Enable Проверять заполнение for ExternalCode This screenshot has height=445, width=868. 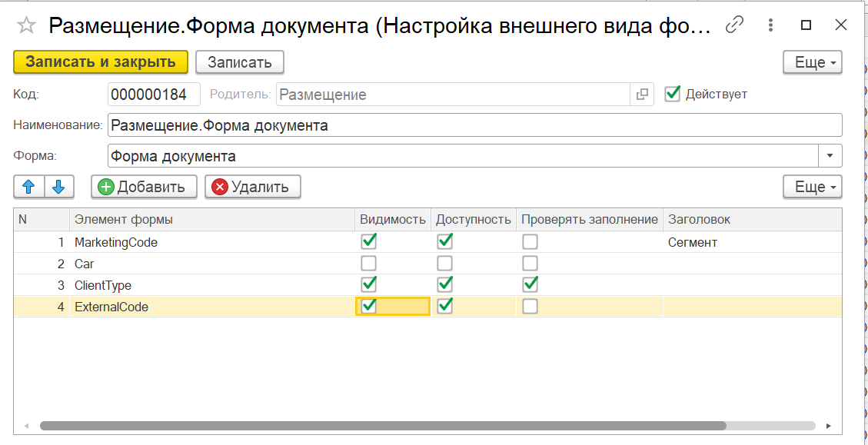[x=530, y=306]
